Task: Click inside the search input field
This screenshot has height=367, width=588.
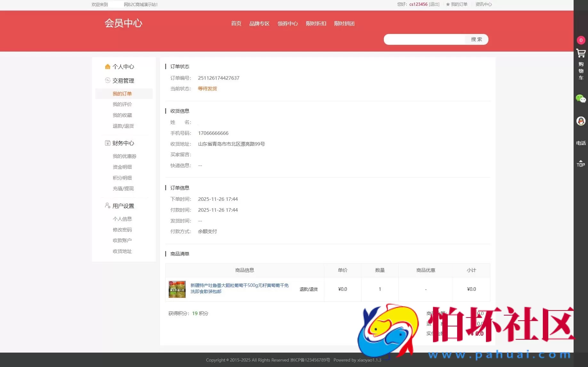Action: [424, 39]
